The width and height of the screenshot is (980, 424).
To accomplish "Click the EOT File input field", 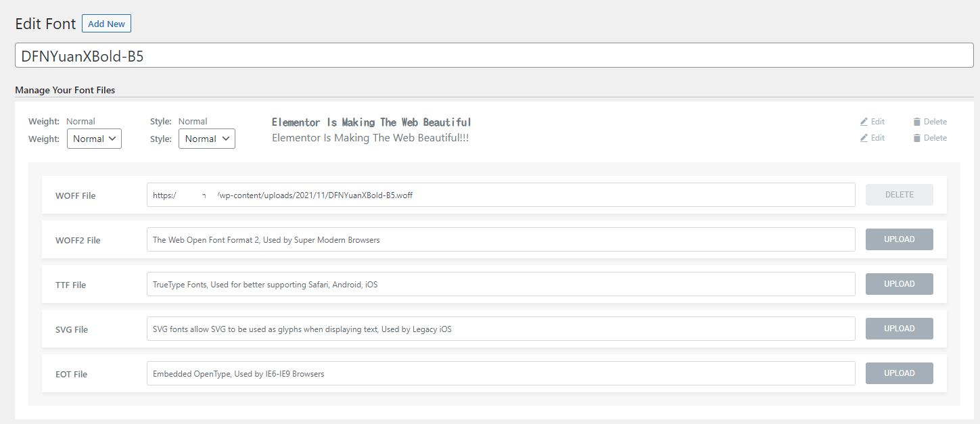I will [501, 373].
